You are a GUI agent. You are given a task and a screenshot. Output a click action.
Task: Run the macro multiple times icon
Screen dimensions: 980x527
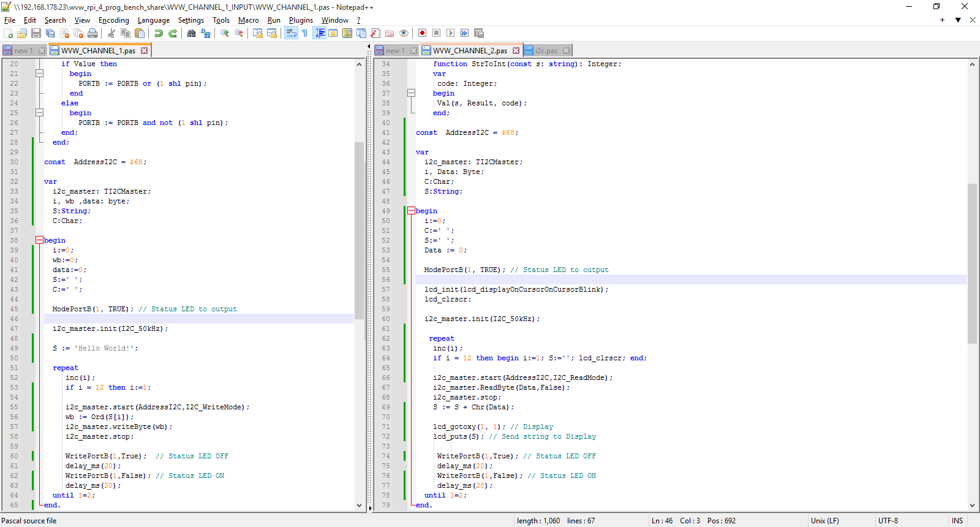pos(465,33)
